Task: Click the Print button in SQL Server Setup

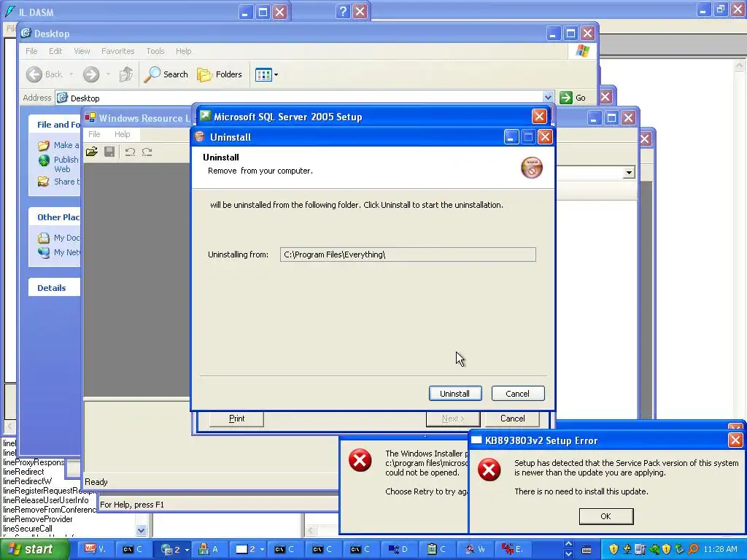Action: [237, 419]
